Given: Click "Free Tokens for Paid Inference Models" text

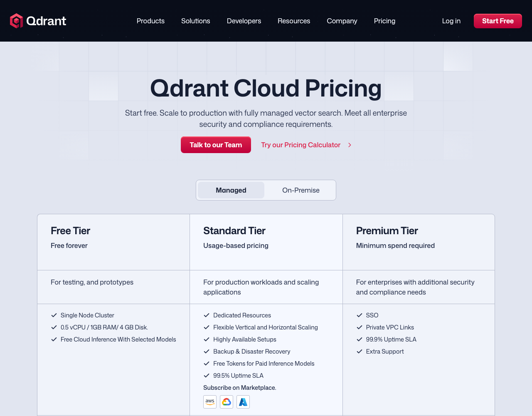Looking at the screenshot, I should tap(264, 364).
